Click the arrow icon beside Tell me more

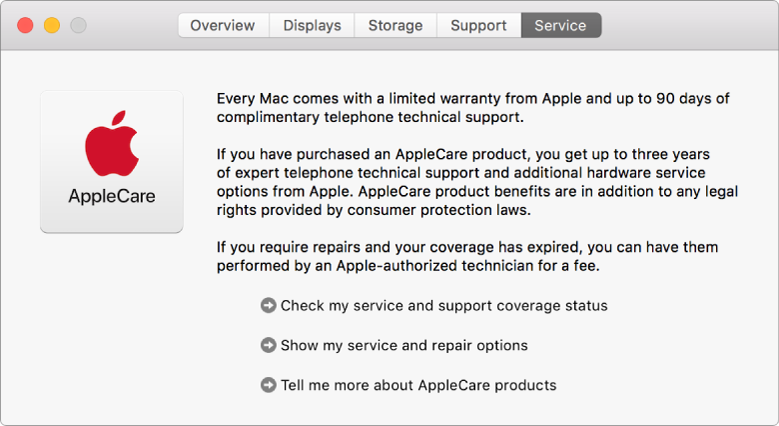click(x=268, y=385)
